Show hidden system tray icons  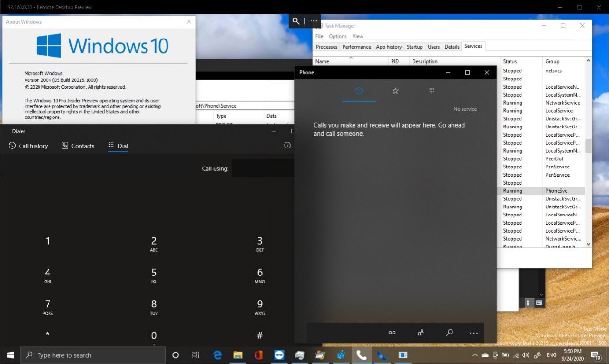(x=475, y=355)
